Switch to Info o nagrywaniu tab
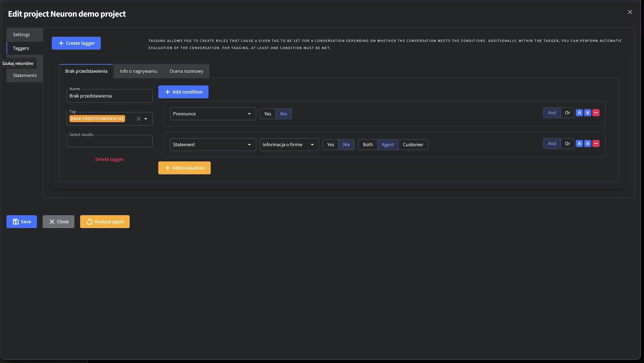Screen dimensions: 644x363 point(138,71)
